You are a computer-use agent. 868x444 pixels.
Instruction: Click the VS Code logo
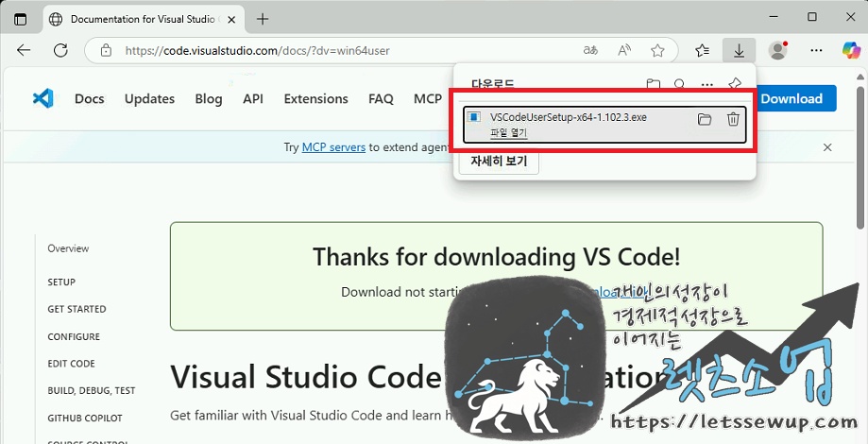pos(43,98)
